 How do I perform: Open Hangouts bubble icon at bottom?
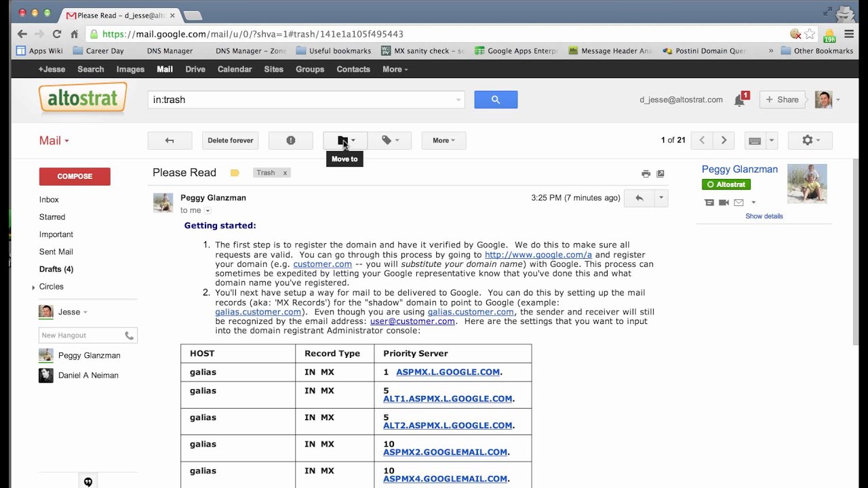point(87,482)
